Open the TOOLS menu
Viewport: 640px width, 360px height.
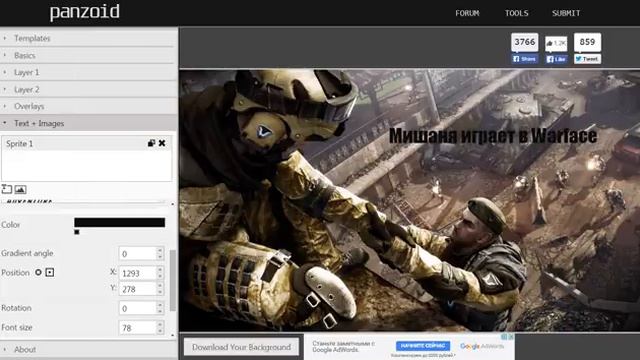(x=517, y=13)
